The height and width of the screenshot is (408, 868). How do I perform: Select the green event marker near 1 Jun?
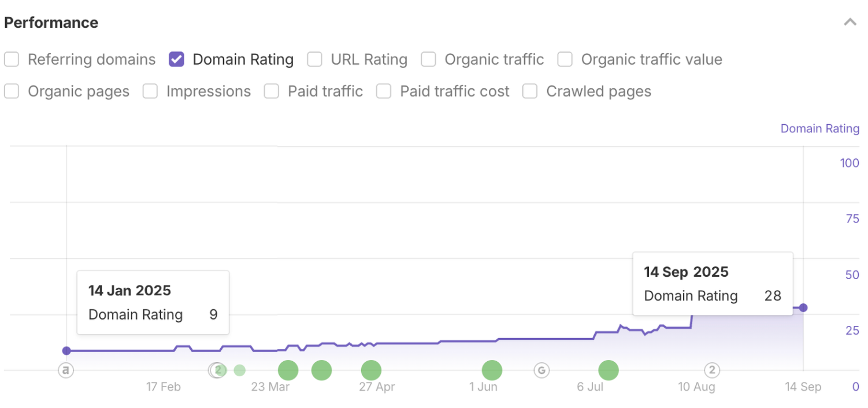[492, 370]
